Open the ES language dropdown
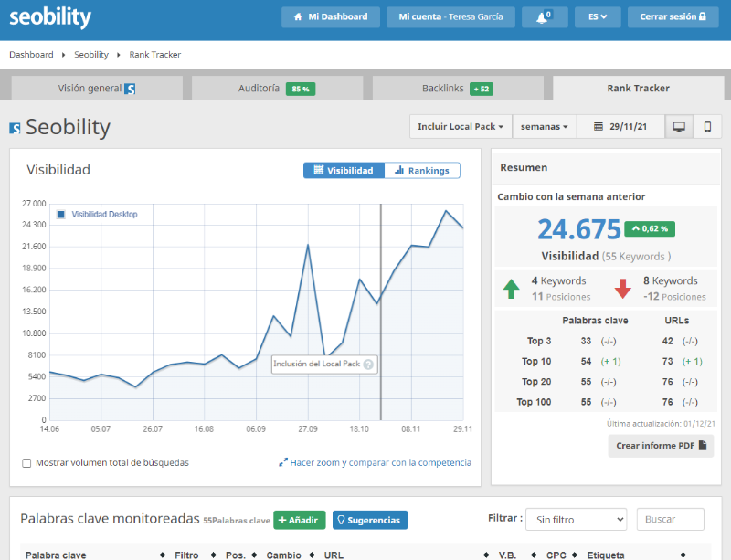731x560 pixels. (x=598, y=17)
